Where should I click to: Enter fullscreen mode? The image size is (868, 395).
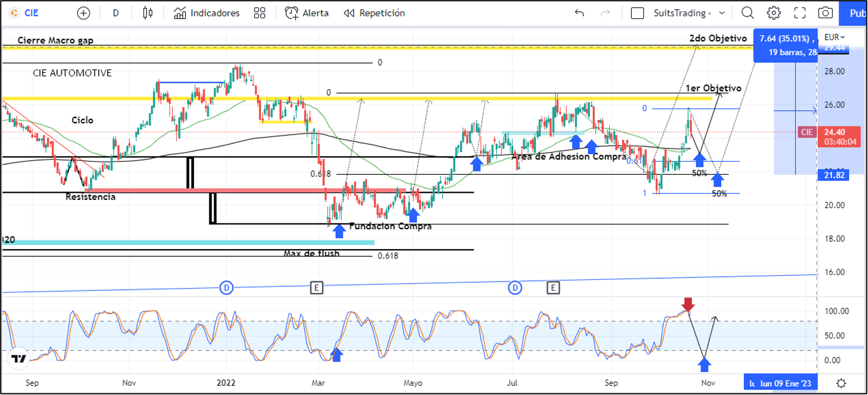pos(800,13)
